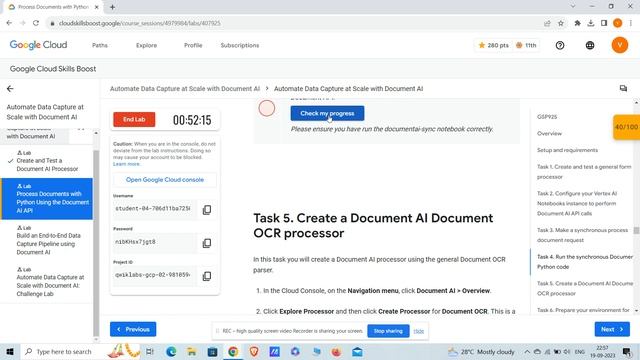The height and width of the screenshot is (360, 640).
Task: Open the notification center icon
Action: tap(627, 351)
